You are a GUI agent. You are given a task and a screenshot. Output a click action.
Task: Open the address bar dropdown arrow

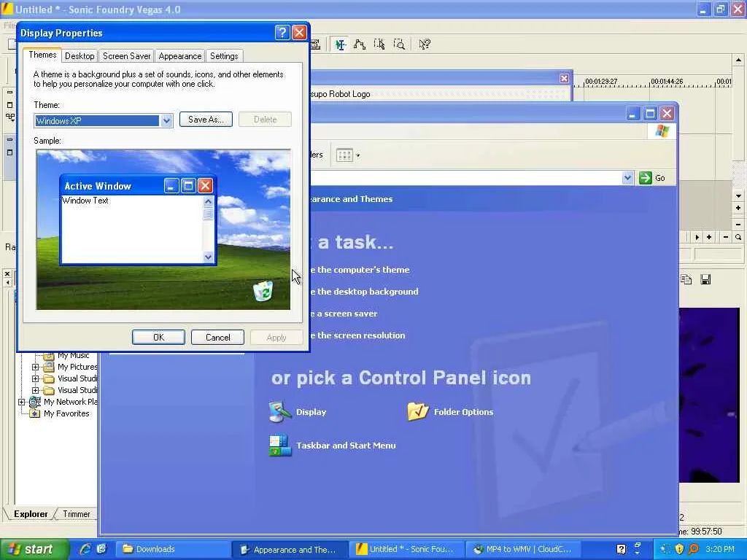627,178
